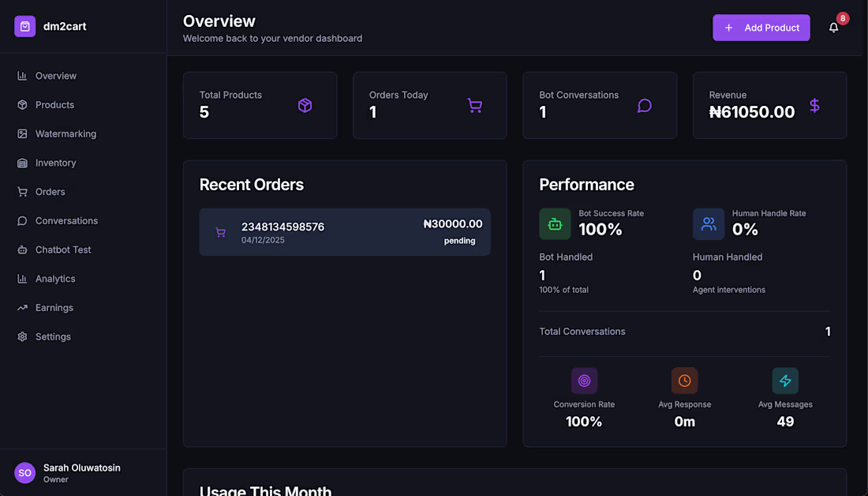Open the Products page in sidebar
This screenshot has height=496, width=868.
pos(54,105)
